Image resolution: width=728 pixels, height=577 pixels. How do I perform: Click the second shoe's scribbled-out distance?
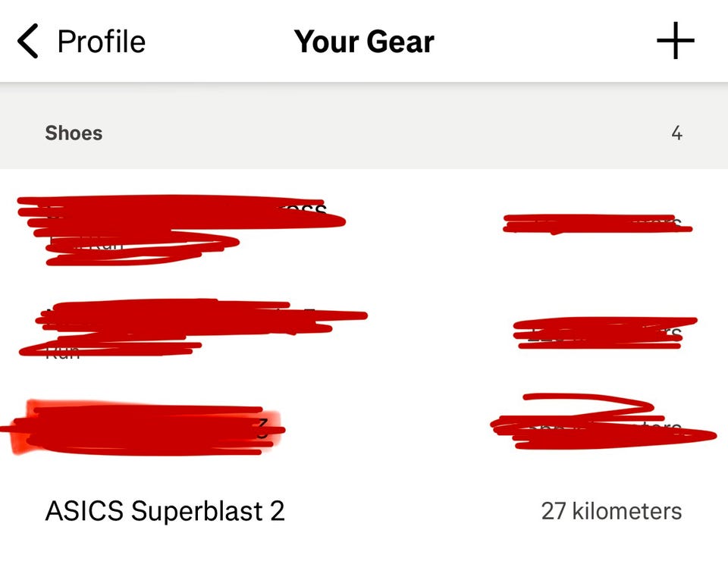tap(604, 333)
